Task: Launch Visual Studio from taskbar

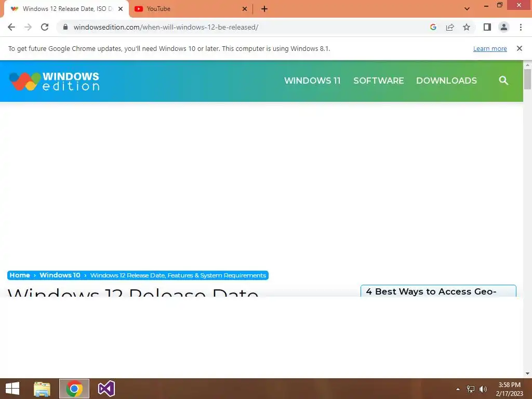Action: [106, 389]
